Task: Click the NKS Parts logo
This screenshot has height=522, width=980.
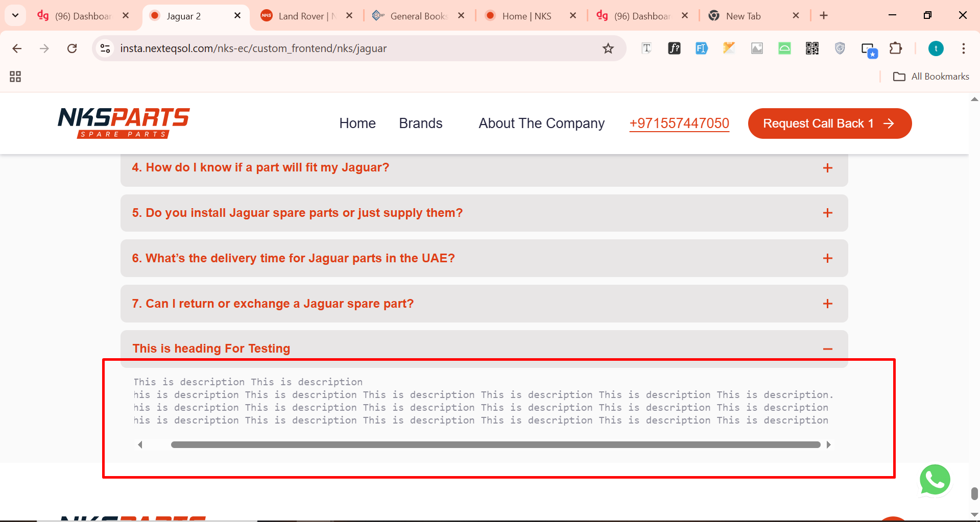Action: [124, 122]
